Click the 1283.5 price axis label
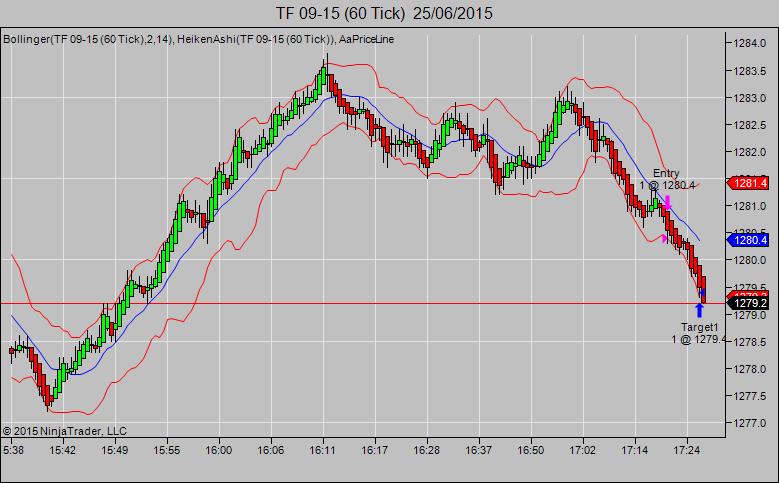 pyautogui.click(x=750, y=71)
